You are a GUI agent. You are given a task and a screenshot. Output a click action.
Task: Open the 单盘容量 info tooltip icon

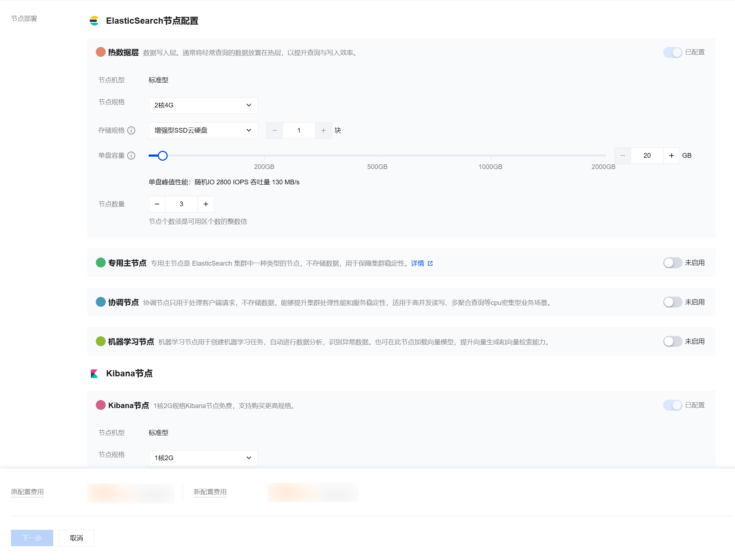(131, 156)
